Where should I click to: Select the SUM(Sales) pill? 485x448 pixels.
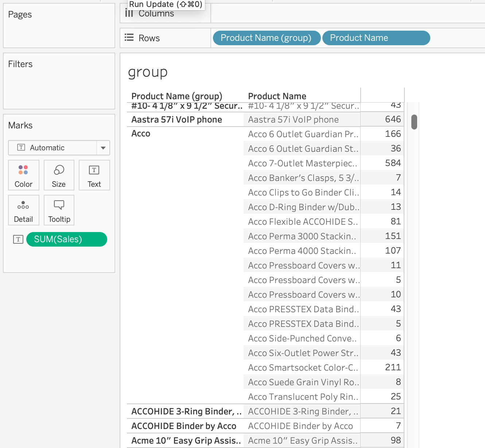67,239
